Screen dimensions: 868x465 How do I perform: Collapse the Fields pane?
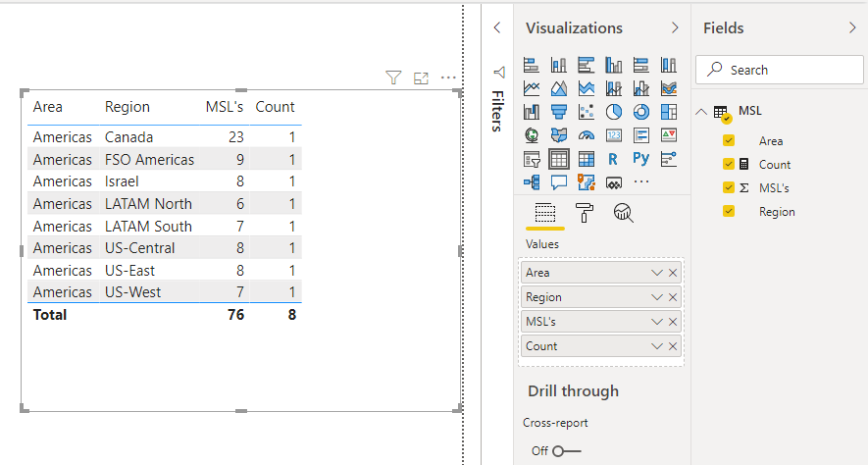coord(852,27)
